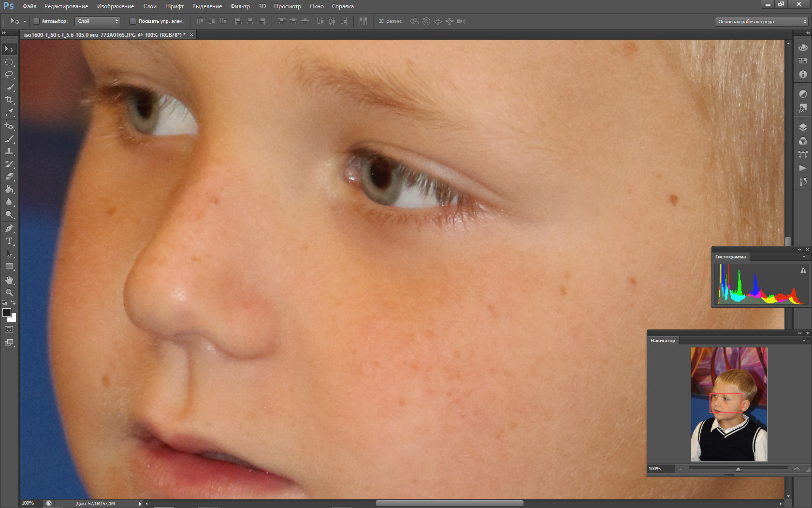Open the Swatches panel icon
The image size is (812, 508).
(x=803, y=61)
